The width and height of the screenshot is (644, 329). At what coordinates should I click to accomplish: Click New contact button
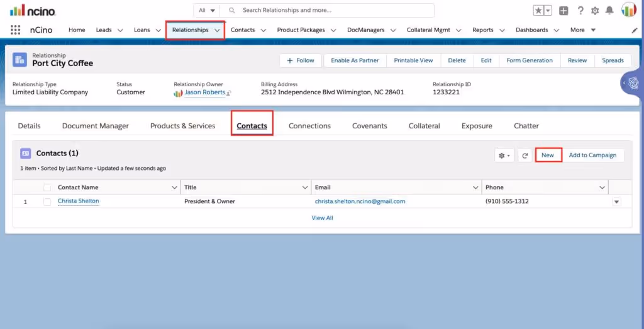pyautogui.click(x=548, y=155)
